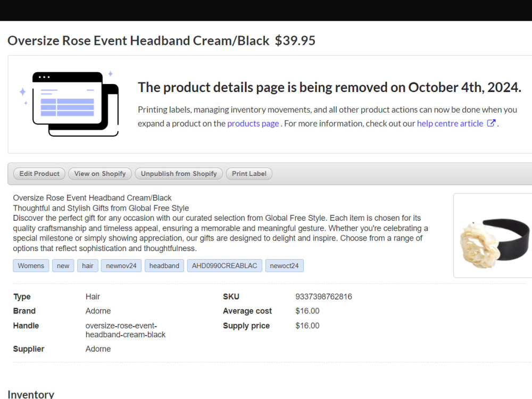
Task: Click the Brand value Adorne
Action: tap(98, 311)
